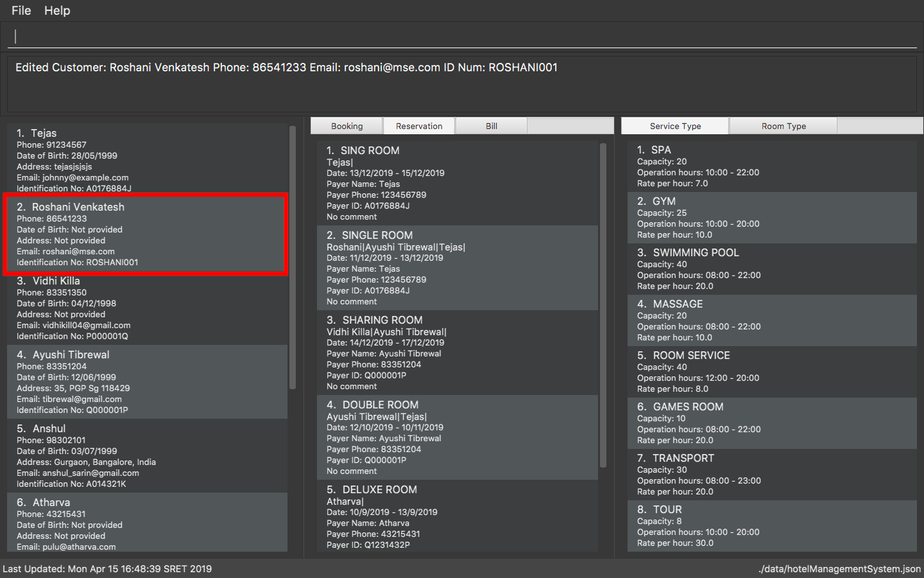Select the TOUR service entry
This screenshot has height=578, width=924.
click(x=772, y=526)
